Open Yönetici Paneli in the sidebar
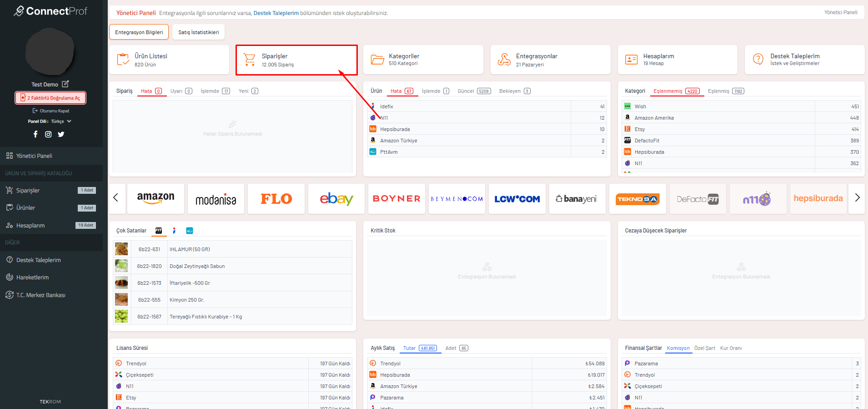 point(51,156)
